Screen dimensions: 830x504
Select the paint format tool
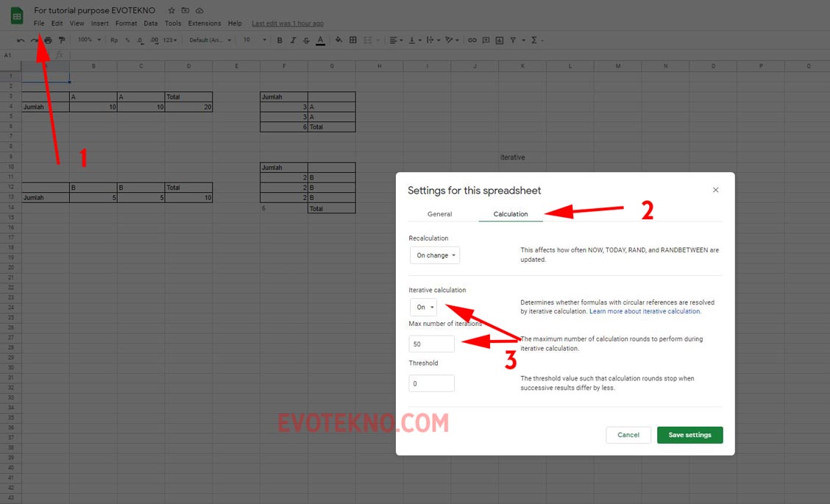click(62, 40)
